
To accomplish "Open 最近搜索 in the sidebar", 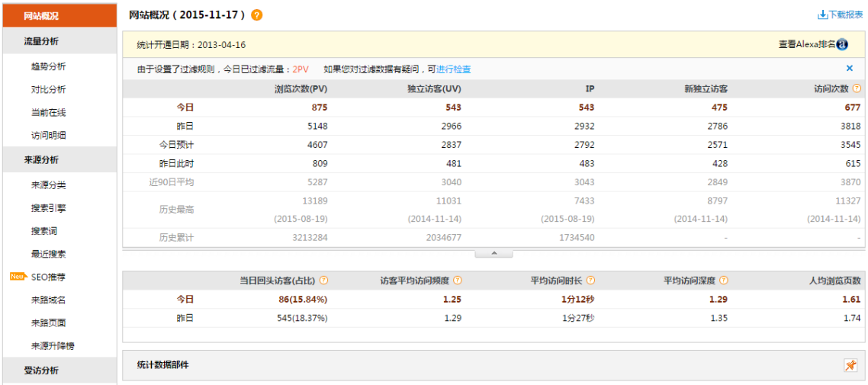I will 49,254.
